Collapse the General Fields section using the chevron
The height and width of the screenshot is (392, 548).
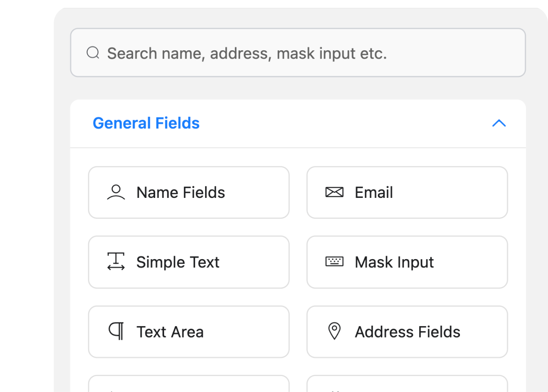[x=499, y=123]
